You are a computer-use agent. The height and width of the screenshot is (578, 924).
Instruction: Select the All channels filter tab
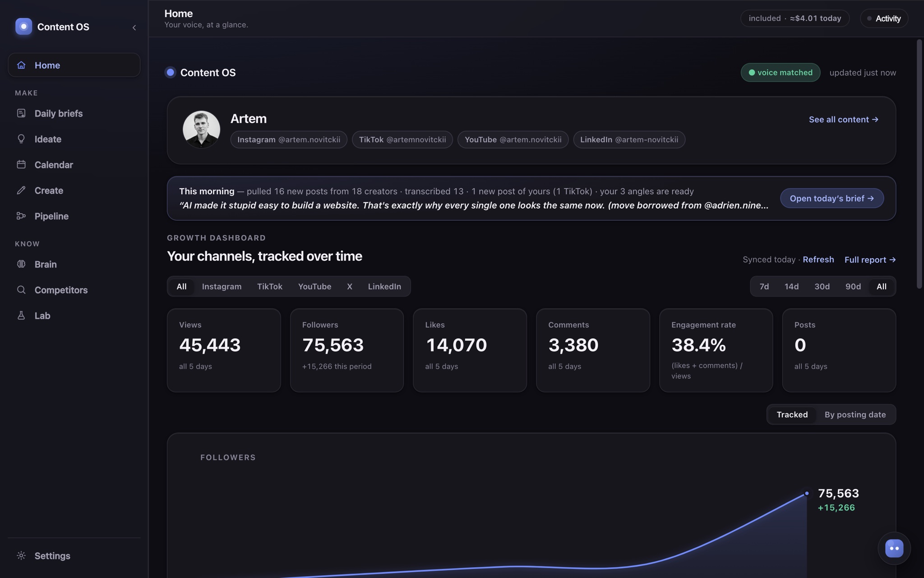point(181,286)
